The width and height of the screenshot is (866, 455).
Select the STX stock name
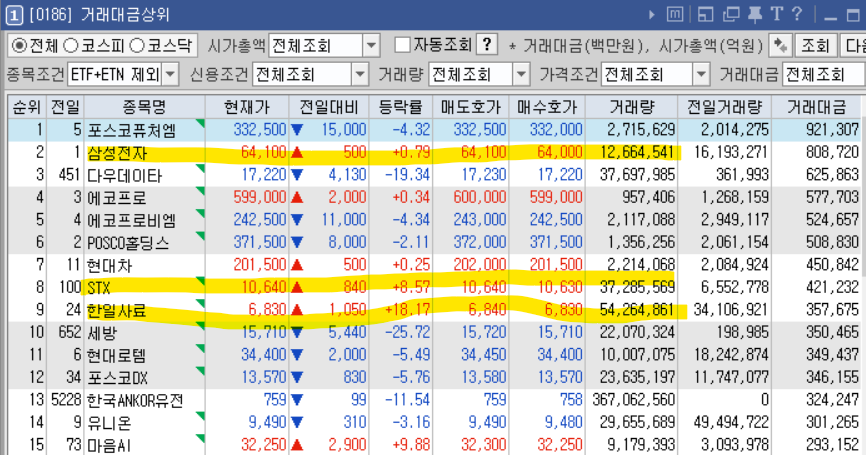pyautogui.click(x=99, y=288)
